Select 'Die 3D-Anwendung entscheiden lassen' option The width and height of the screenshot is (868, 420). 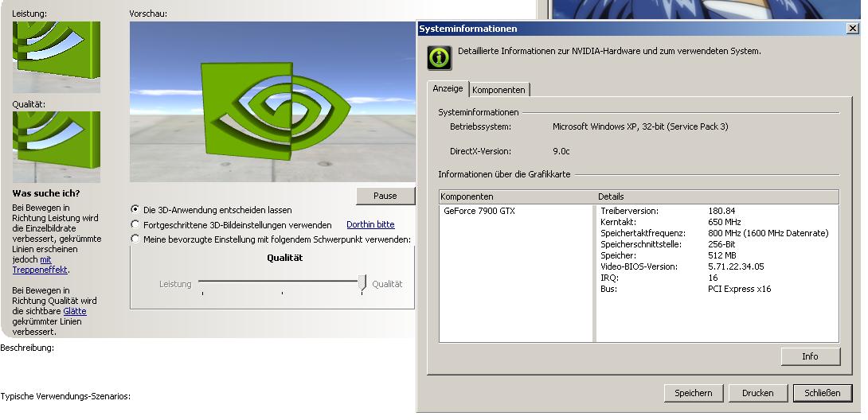pos(135,209)
